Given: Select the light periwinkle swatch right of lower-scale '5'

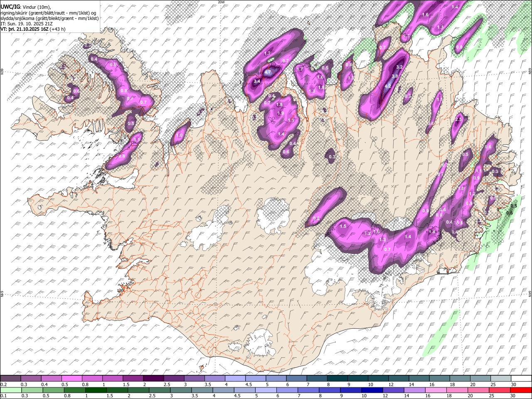Looking at the screenshot, I should 266,390.
